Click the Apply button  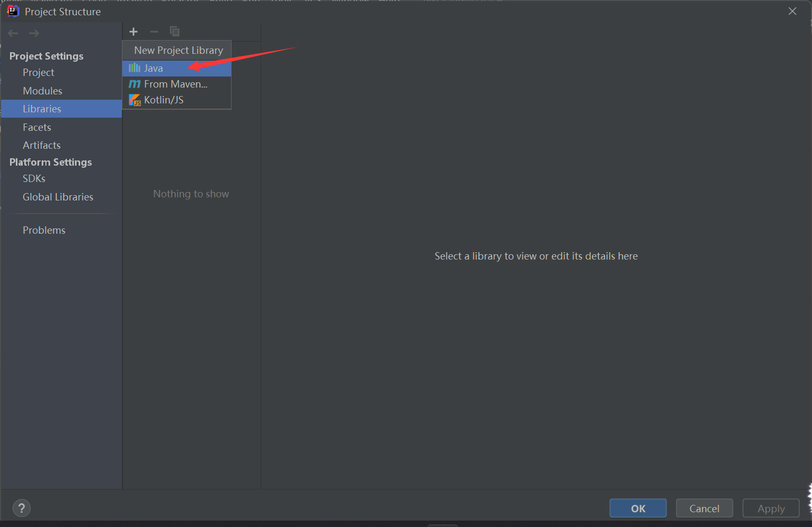pos(771,508)
